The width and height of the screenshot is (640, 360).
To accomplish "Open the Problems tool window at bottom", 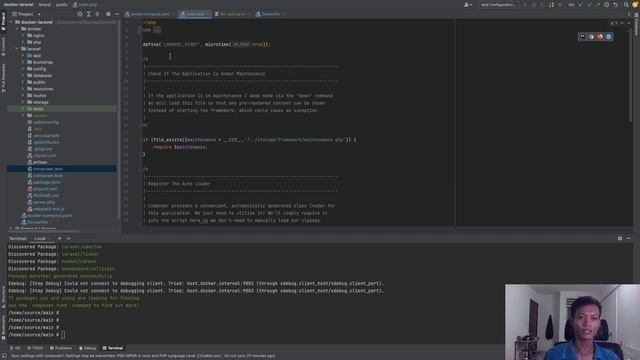I will point(61,348).
